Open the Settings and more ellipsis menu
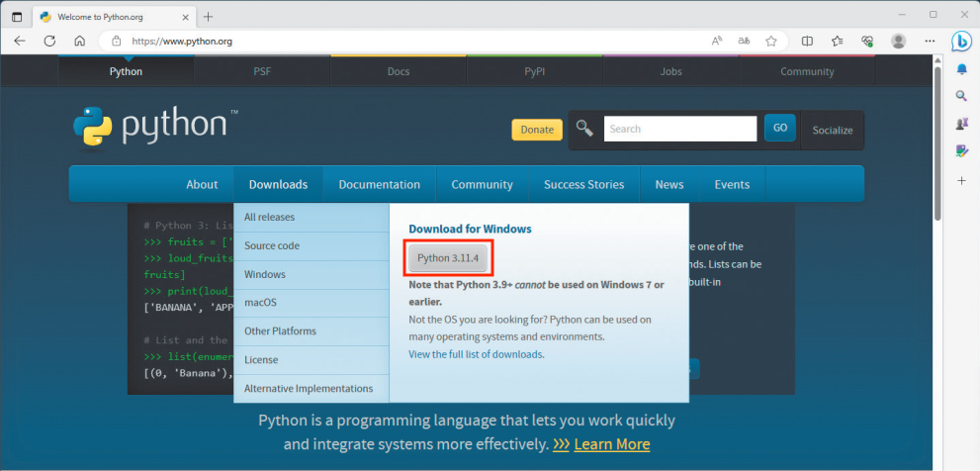 pos(930,42)
